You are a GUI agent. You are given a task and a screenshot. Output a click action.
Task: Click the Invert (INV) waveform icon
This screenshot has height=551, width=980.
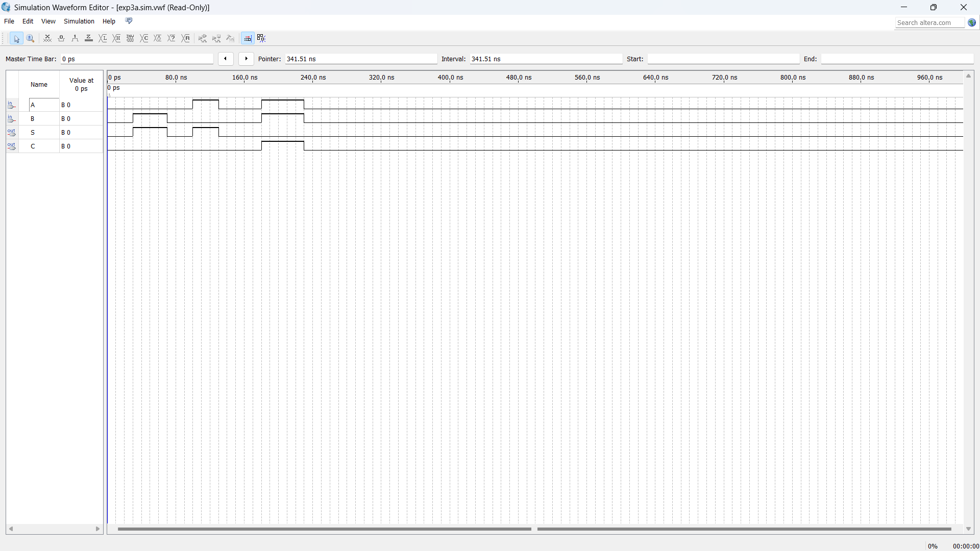[130, 38]
